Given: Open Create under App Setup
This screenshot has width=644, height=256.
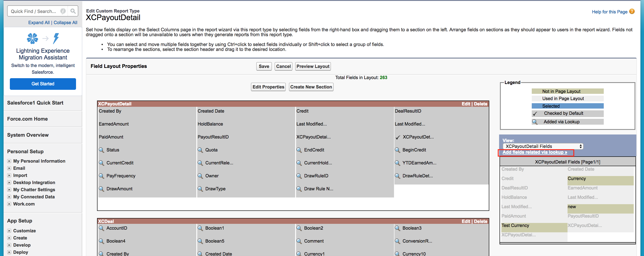Looking at the screenshot, I should 20,238.
